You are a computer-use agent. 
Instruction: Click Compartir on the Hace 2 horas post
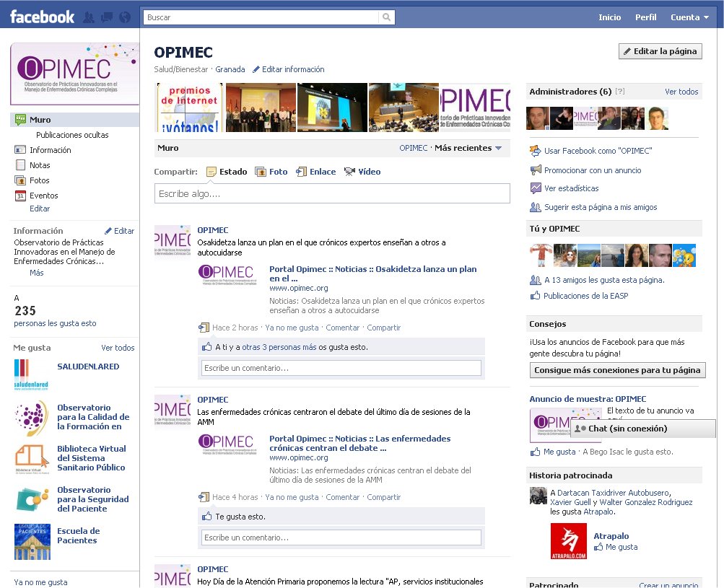(x=384, y=328)
